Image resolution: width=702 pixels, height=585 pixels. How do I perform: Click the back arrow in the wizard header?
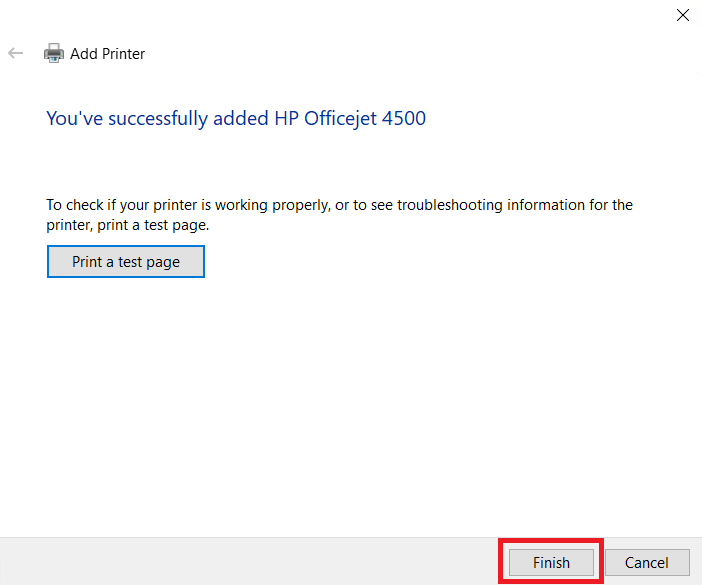point(15,54)
